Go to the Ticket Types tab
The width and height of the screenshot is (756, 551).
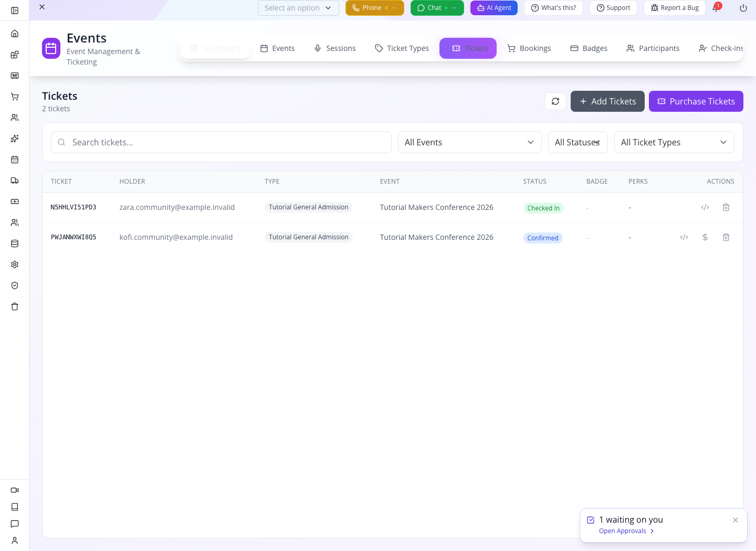pyautogui.click(x=402, y=48)
